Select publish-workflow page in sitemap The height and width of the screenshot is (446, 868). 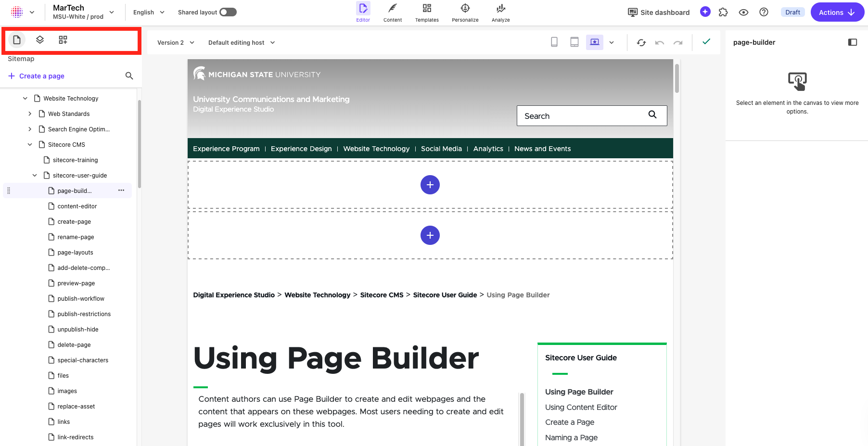click(x=81, y=298)
